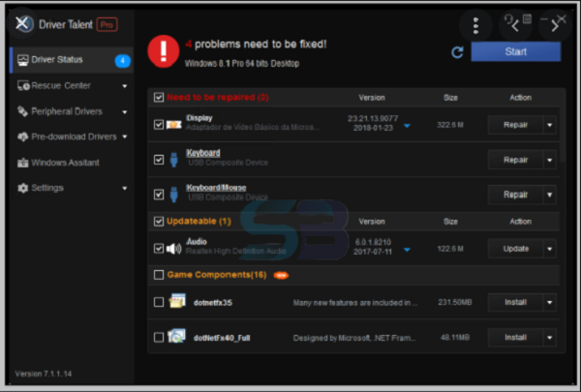581x392 pixels.
Task: Open Windows Assitant in the sidebar
Action: [x=72, y=163]
